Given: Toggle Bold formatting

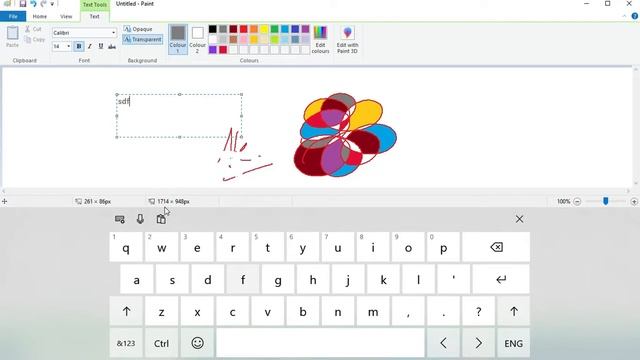Looking at the screenshot, I should (79, 47).
